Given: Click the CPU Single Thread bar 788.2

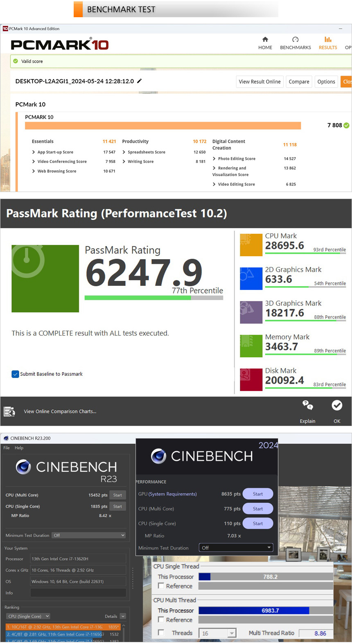Looking at the screenshot, I should tap(266, 576).
